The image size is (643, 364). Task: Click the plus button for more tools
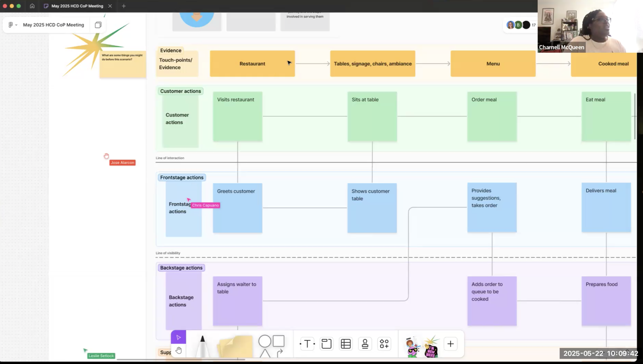(450, 344)
